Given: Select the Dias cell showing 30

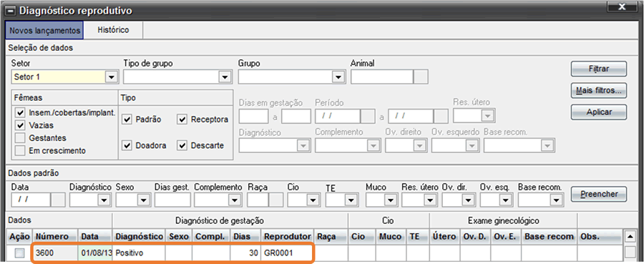Looking at the screenshot, I should coord(245,253).
